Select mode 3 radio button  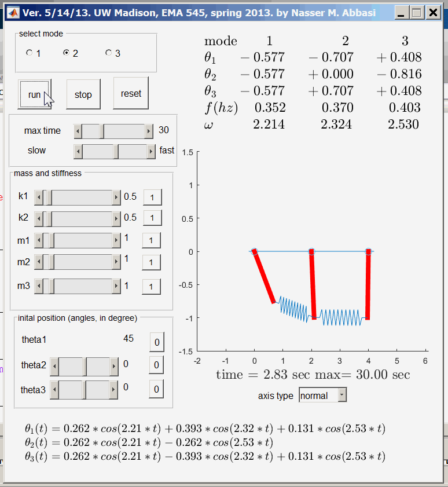tap(109, 53)
